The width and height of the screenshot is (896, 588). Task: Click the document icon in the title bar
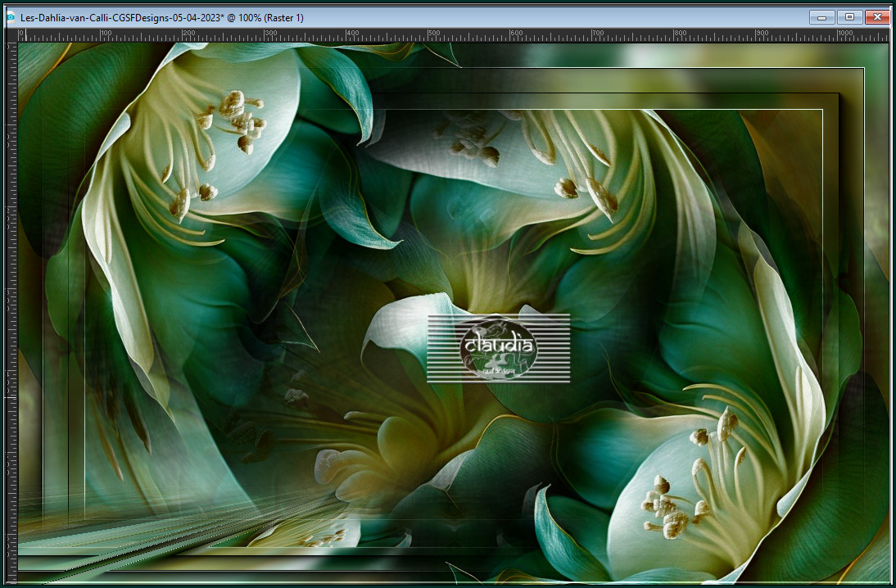coord(11,17)
